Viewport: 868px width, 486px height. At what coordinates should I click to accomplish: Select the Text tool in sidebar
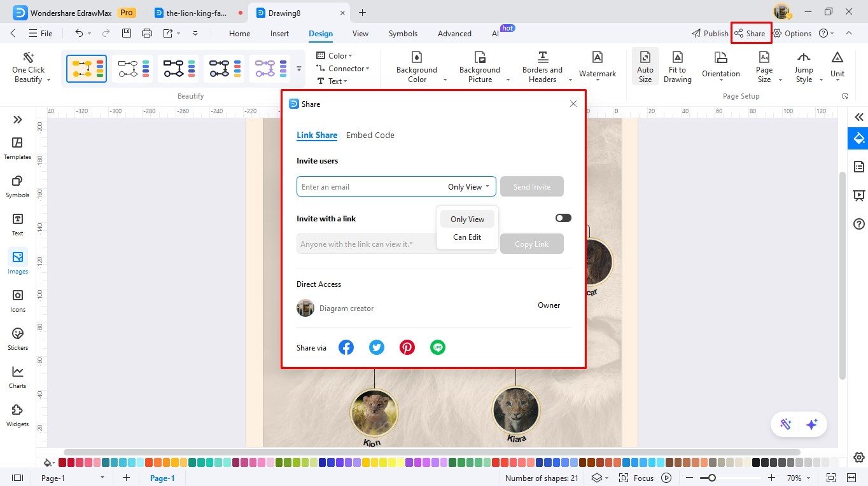click(x=17, y=224)
